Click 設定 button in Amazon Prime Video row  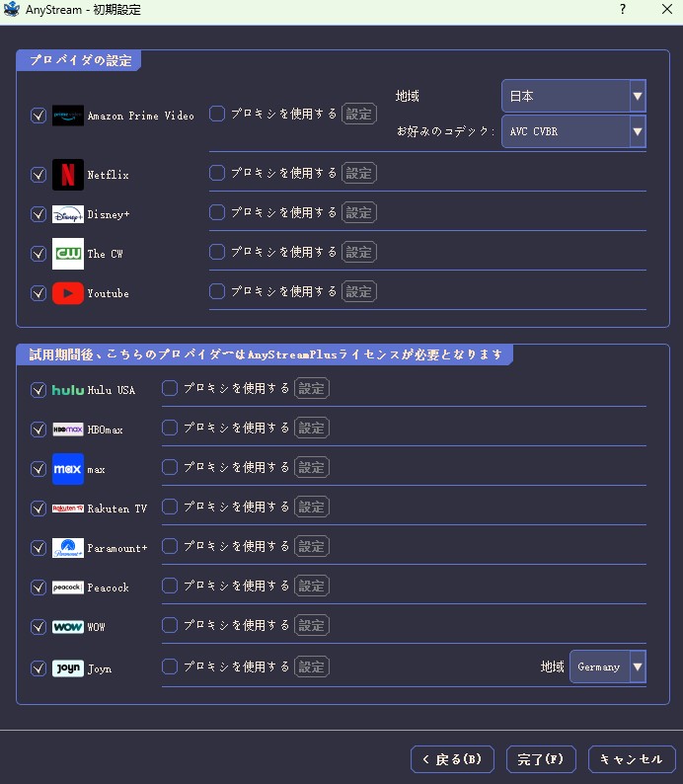click(358, 114)
